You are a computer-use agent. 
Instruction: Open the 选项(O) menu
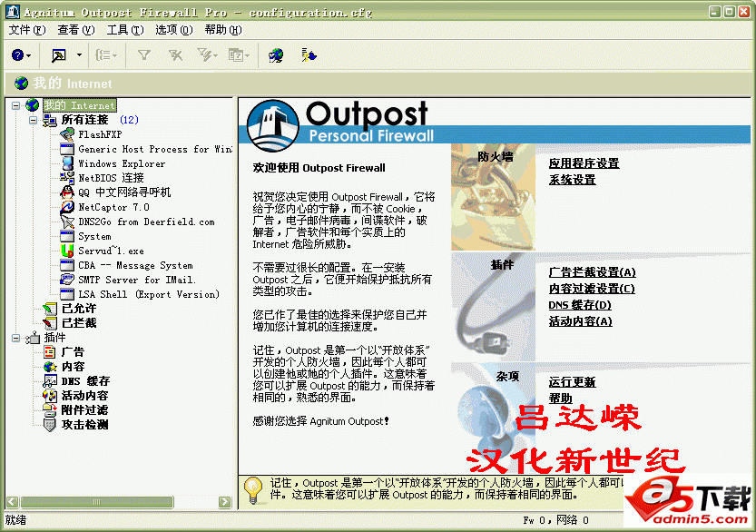[174, 30]
